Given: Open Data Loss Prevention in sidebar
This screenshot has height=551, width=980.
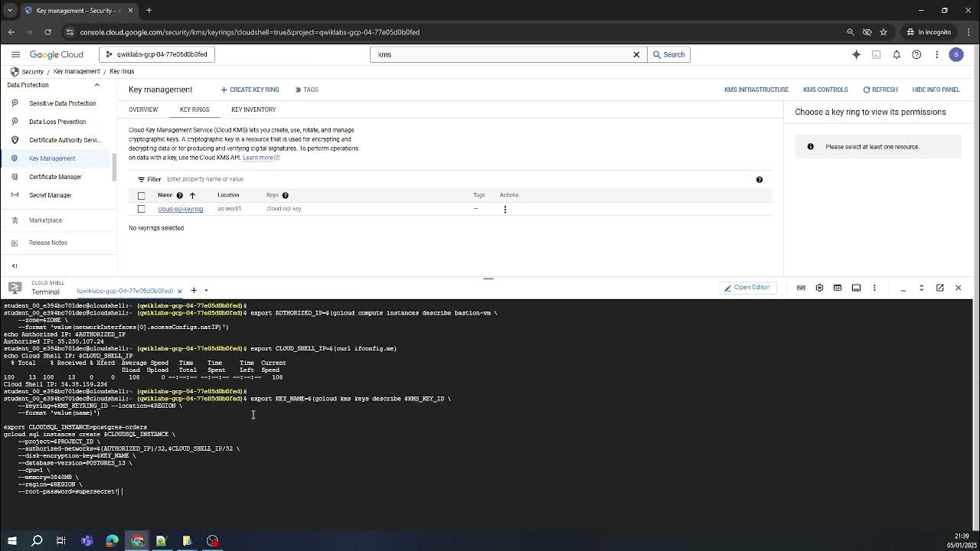Looking at the screenshot, I should pos(57,122).
